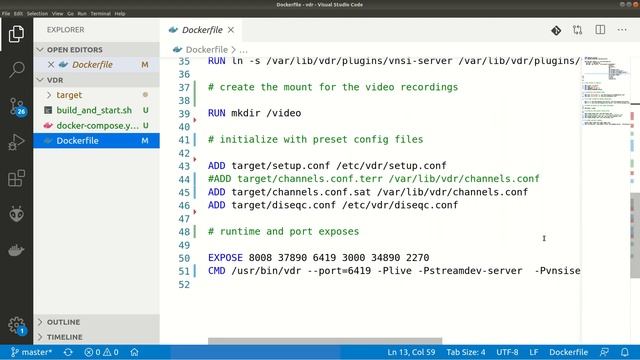Click Ln 13, Col 59 cursor position

pos(411,352)
